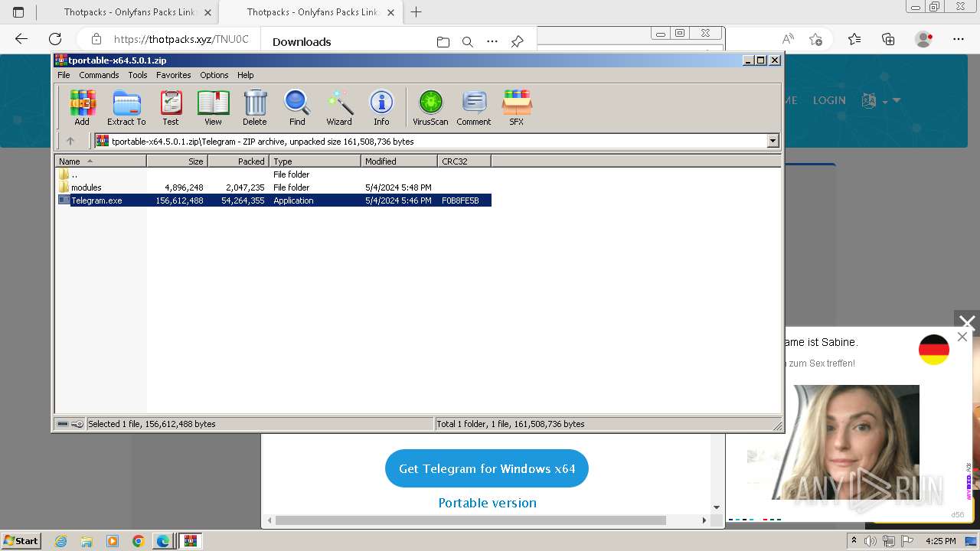Open the Commands menu
The height and width of the screenshot is (551, 980).
coord(99,75)
